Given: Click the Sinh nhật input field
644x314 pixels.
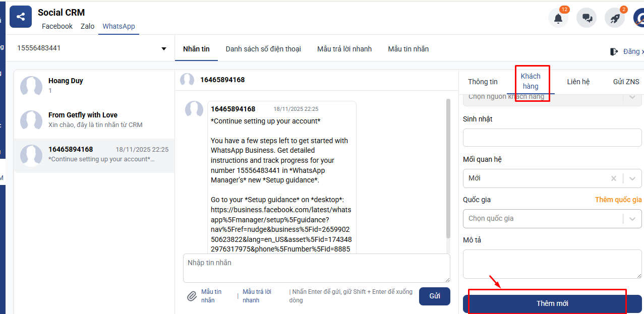Looking at the screenshot, I should [x=552, y=138].
